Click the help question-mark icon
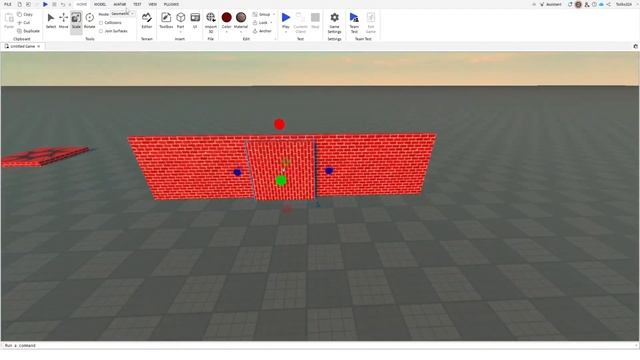Screen dimensions: 640x360 click(594, 4)
